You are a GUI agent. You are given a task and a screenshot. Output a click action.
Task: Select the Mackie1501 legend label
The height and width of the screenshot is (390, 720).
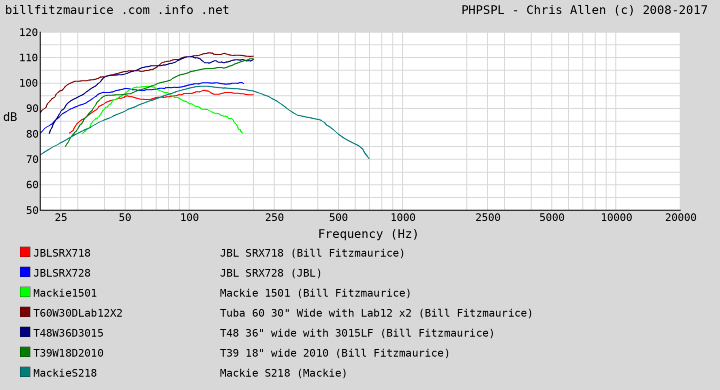[65, 293]
